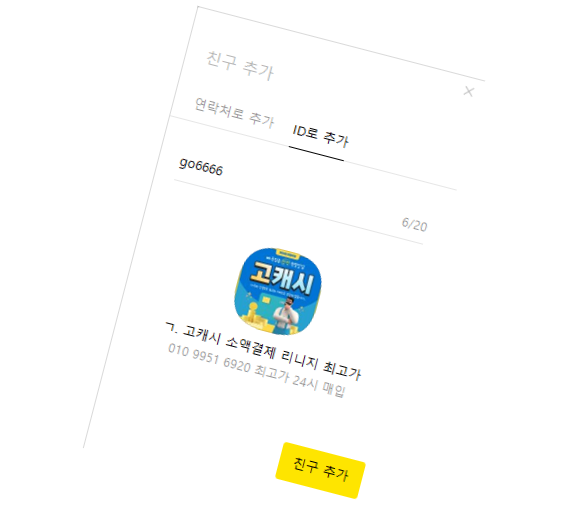Open the 고캐시 profile picture
Screen dimensions: 566x515
(278, 291)
